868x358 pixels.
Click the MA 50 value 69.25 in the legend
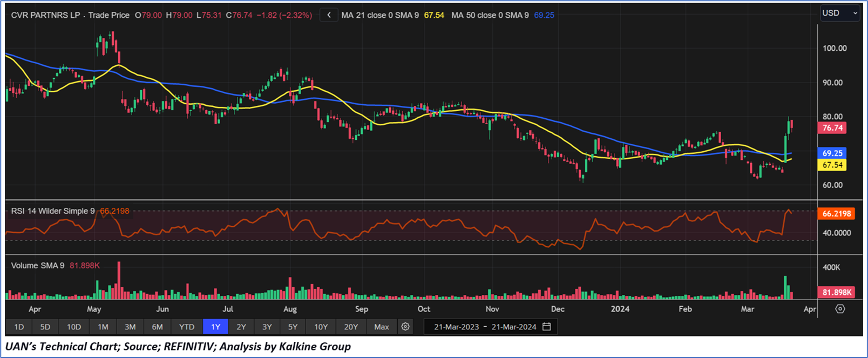544,15
